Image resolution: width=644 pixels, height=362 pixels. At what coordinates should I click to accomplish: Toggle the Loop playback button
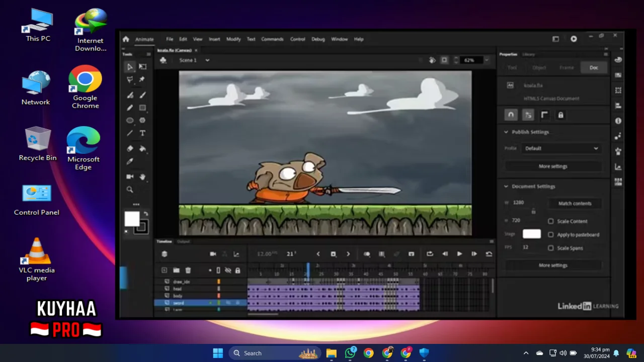(430, 254)
